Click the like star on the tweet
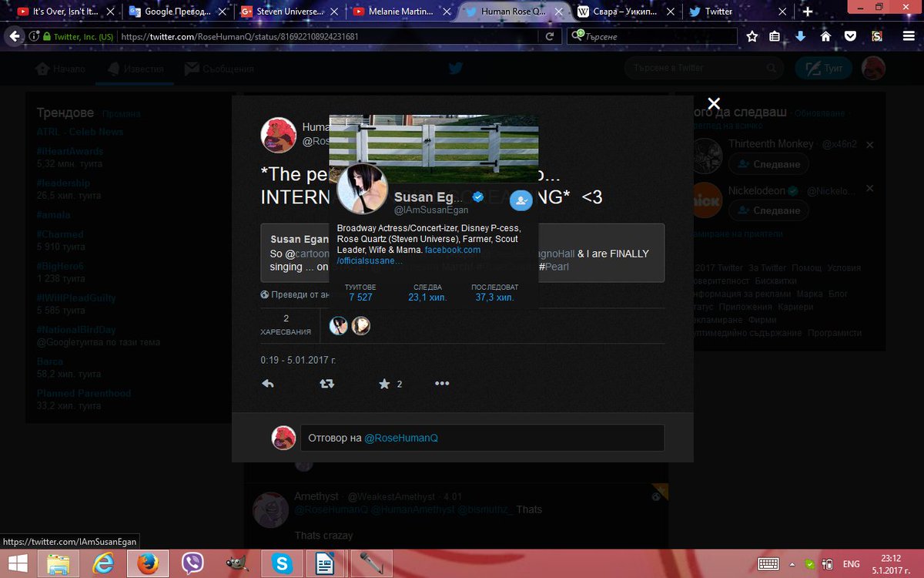The height and width of the screenshot is (578, 924). [384, 383]
